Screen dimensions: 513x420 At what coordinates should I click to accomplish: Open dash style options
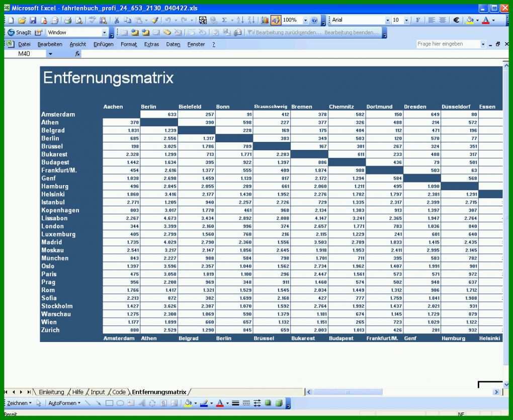coord(246,403)
